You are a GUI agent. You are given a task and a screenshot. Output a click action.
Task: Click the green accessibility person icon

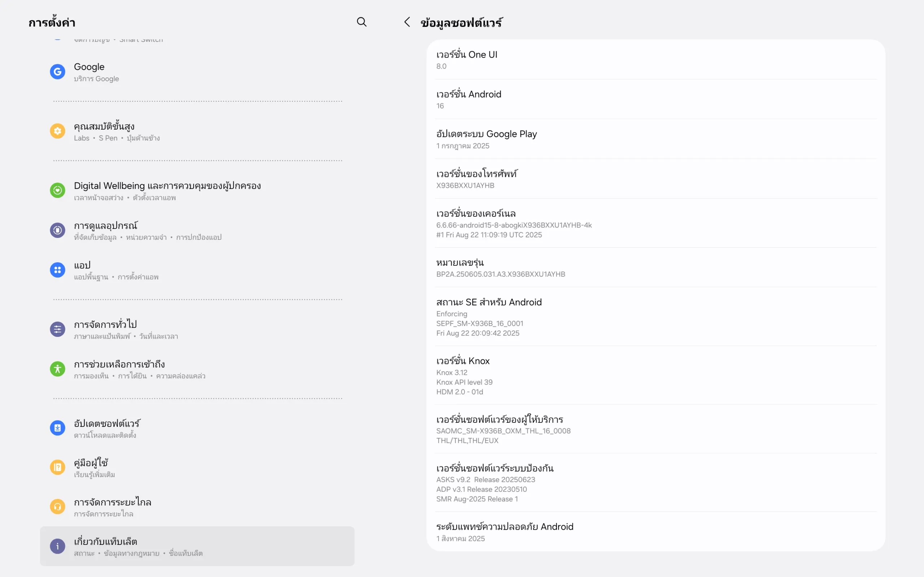click(x=58, y=369)
